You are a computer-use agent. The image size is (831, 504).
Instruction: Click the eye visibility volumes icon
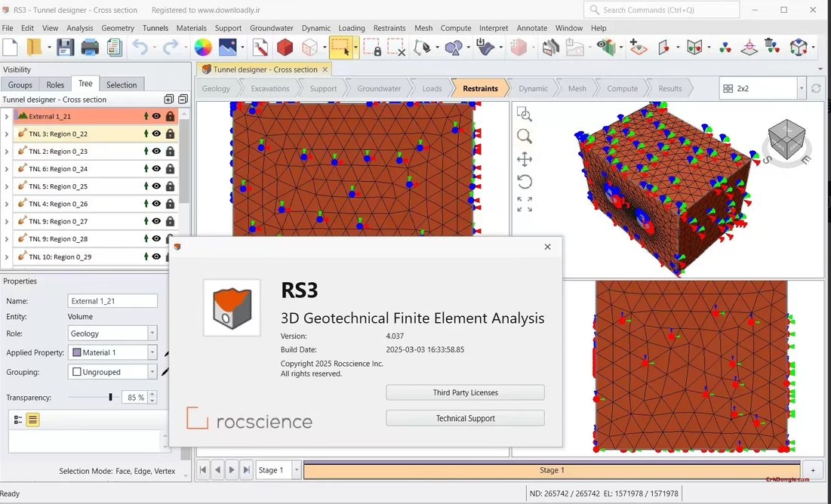[606, 48]
